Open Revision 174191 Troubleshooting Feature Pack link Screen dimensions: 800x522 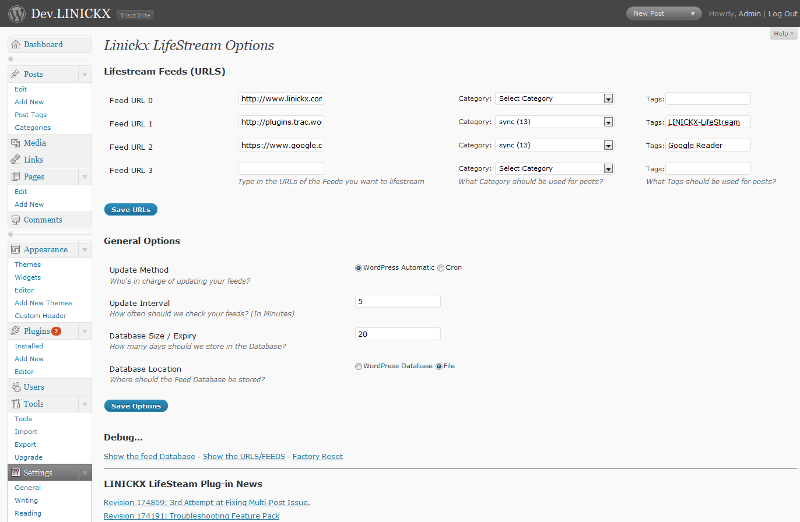(x=191, y=516)
